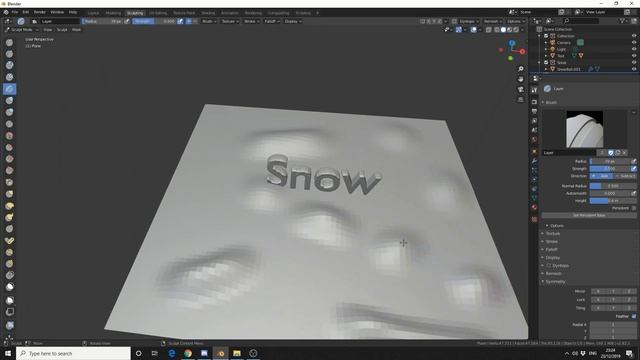Toggle radius pressure sensitivity in header

coord(127,21)
